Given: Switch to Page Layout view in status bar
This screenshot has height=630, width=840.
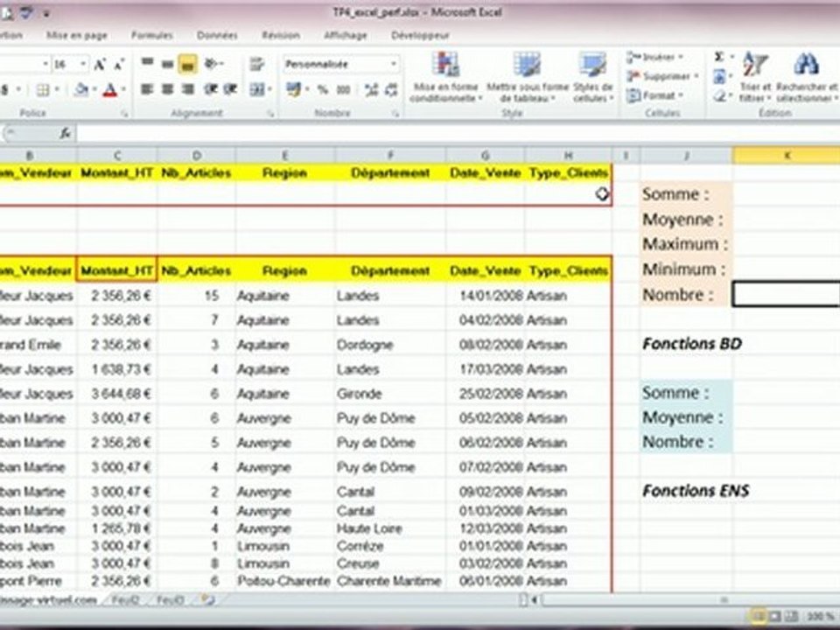Looking at the screenshot, I should (774, 616).
